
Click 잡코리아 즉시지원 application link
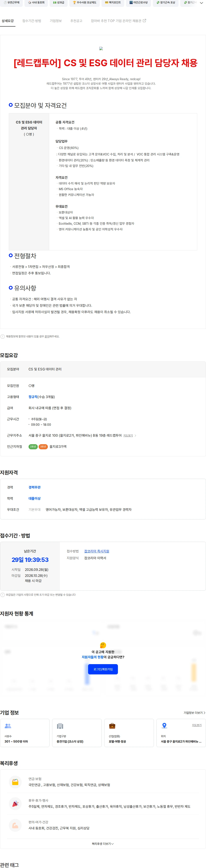[97, 551]
